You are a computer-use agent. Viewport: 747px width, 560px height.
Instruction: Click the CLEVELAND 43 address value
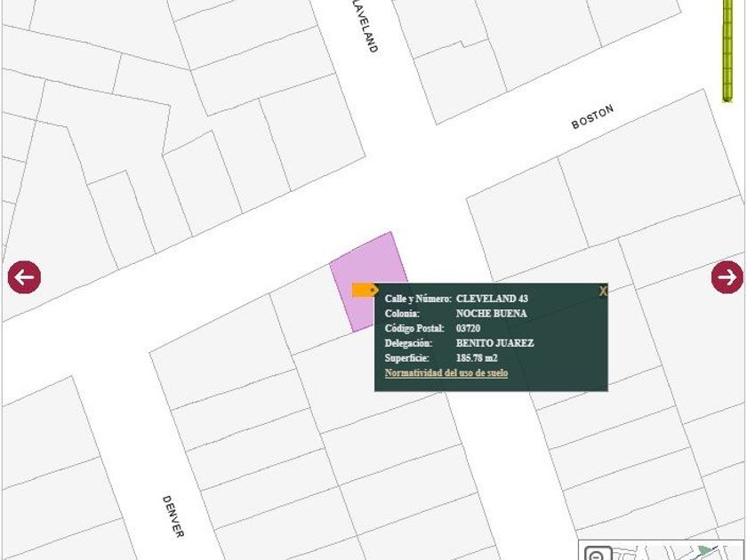pos(492,299)
